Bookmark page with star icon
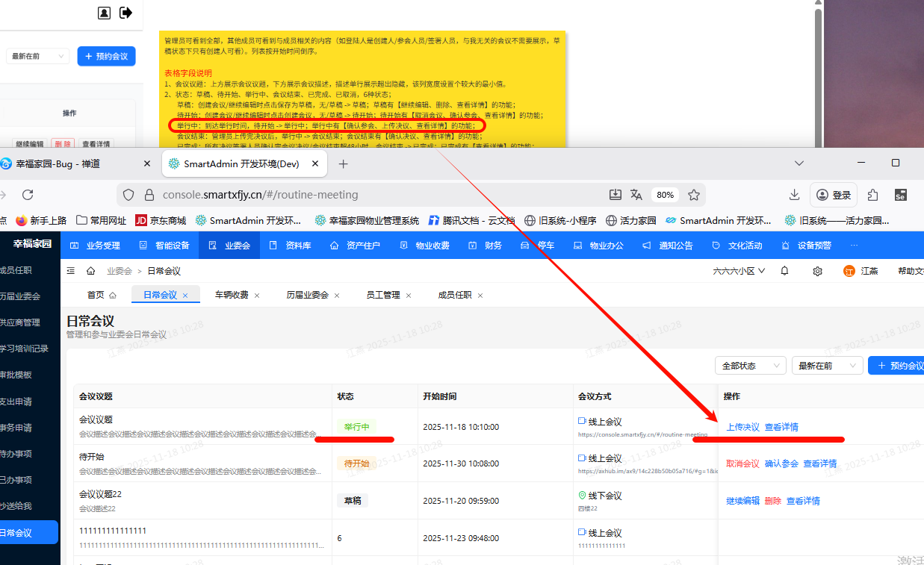 tap(694, 195)
